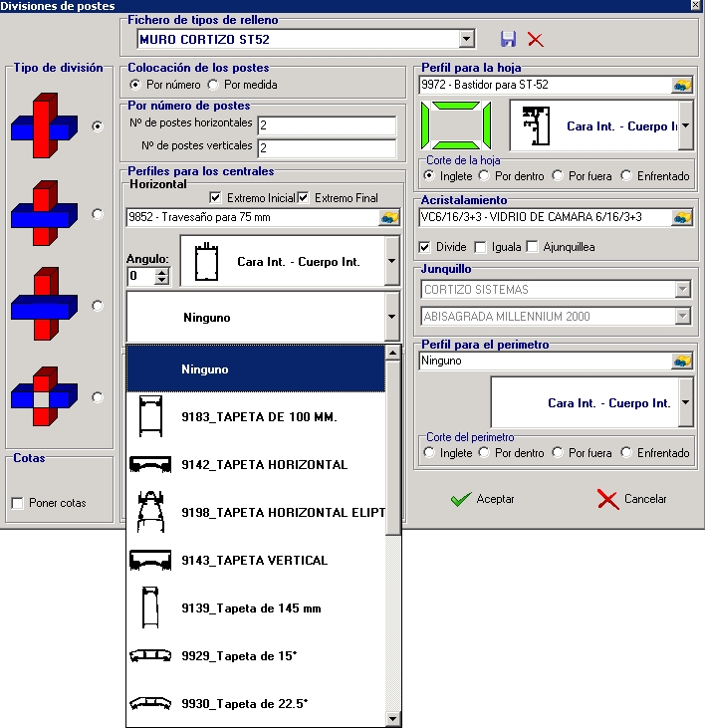
Task: Choose the third division type radio button
Action: [x=98, y=306]
